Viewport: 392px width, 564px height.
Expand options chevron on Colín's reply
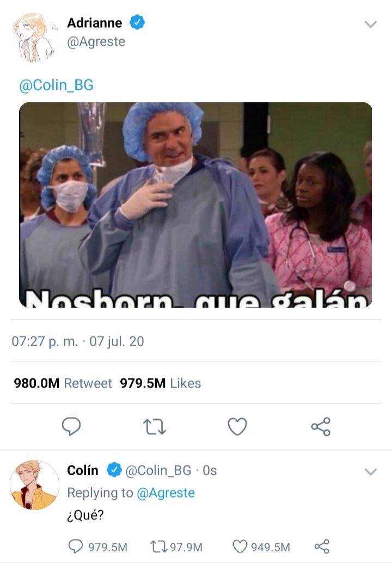click(x=370, y=471)
